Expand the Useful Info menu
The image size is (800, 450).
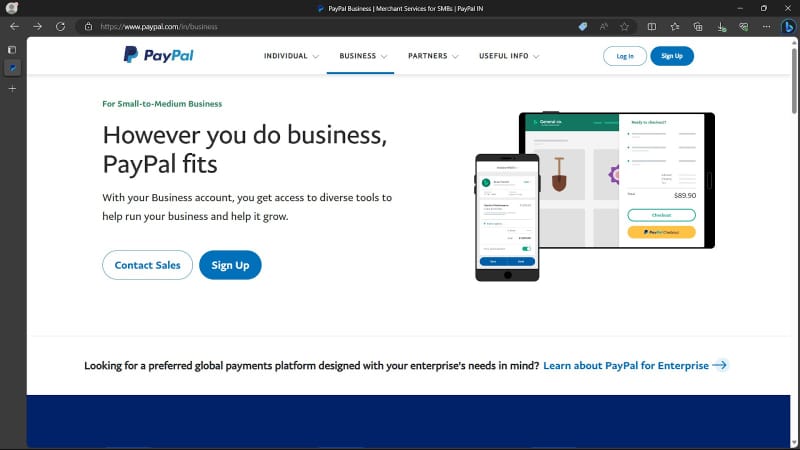509,56
